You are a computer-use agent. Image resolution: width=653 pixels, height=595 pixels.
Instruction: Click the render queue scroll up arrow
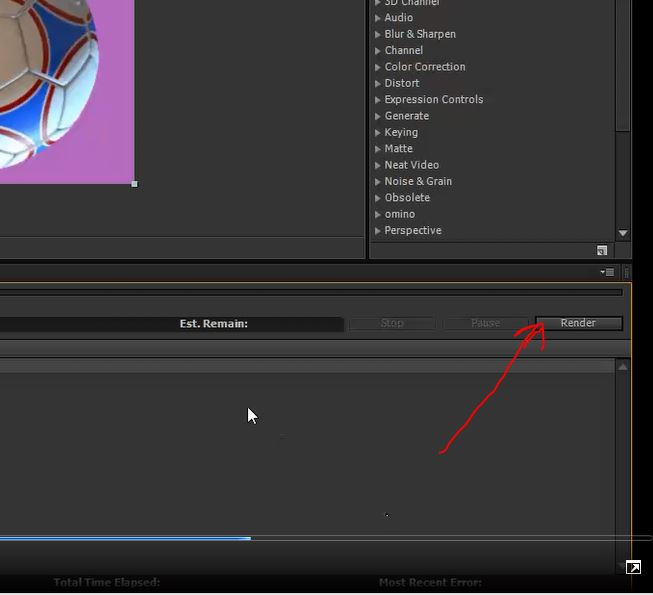[x=623, y=367]
